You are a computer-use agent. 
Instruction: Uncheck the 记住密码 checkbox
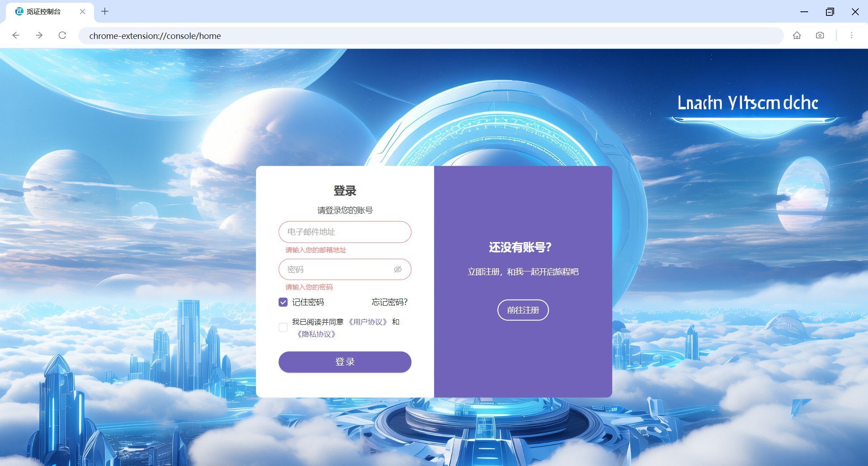point(283,302)
